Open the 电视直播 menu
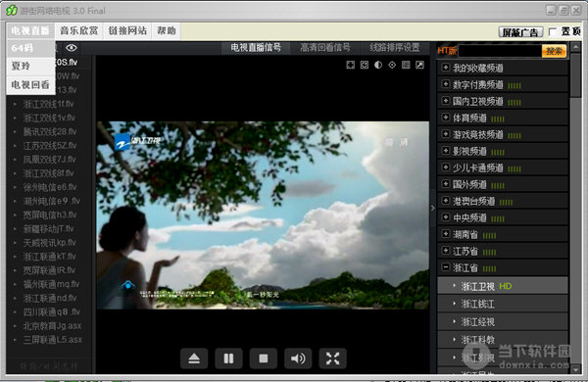This screenshot has height=382, width=588. (x=30, y=30)
